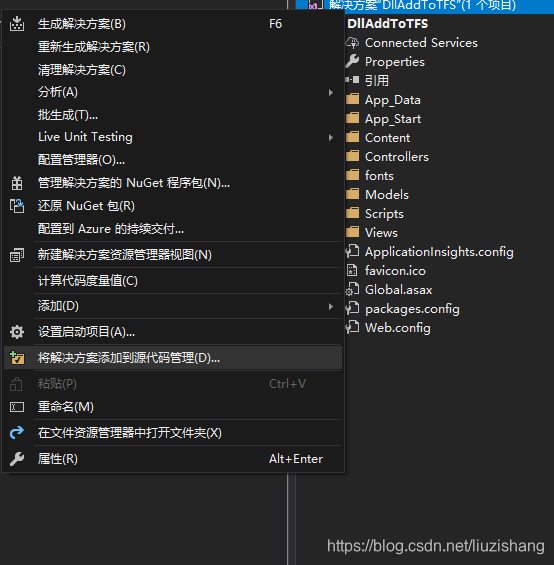Click the packages.config file icon
Screen dimensions: 554x565
coord(352,308)
